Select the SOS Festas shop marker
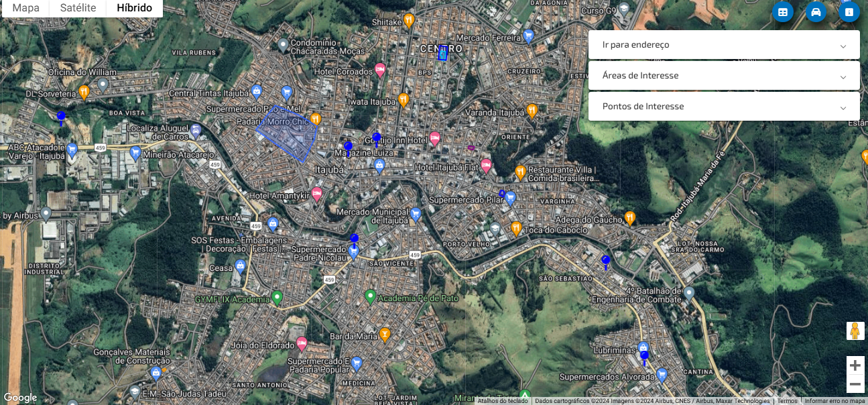This screenshot has width=868, height=405. click(273, 224)
